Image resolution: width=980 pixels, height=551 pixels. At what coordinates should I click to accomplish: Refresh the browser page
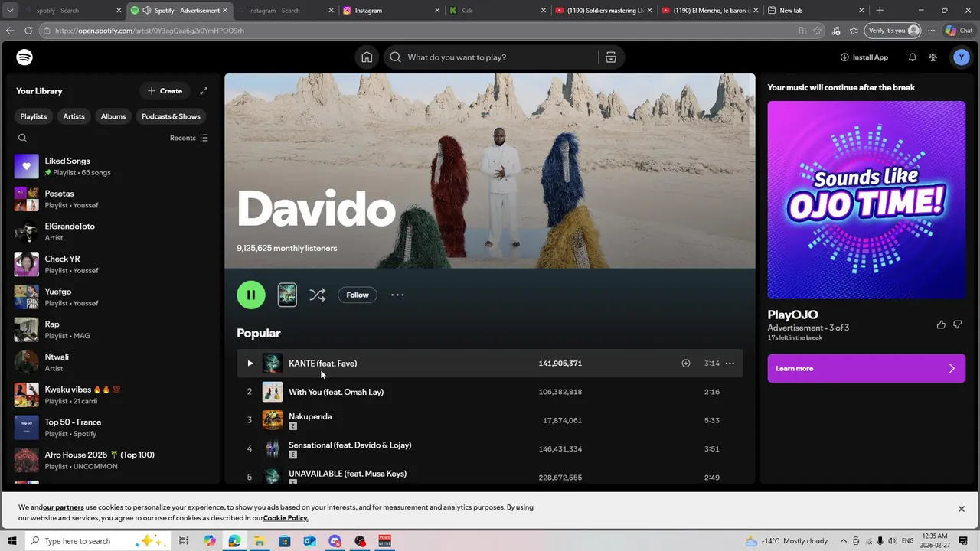(x=28, y=31)
